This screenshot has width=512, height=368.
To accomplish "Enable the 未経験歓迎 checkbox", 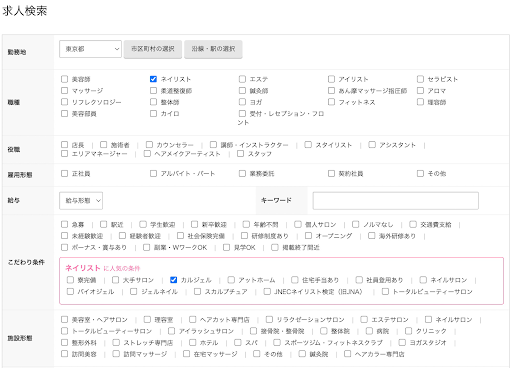I will click(64, 236).
